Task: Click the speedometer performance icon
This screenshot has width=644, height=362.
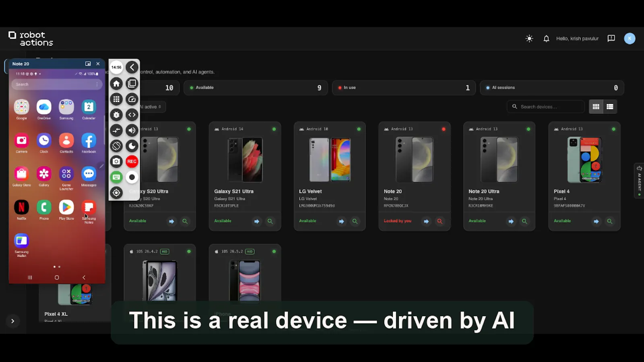Action: (x=132, y=99)
